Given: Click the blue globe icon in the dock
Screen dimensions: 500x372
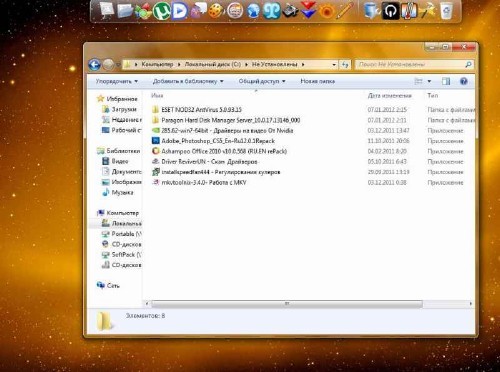Looking at the screenshot, I should click(253, 11).
